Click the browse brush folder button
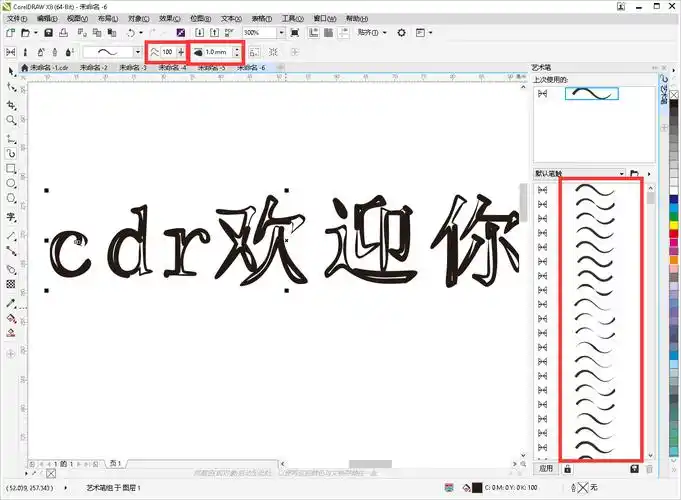 click(634, 174)
